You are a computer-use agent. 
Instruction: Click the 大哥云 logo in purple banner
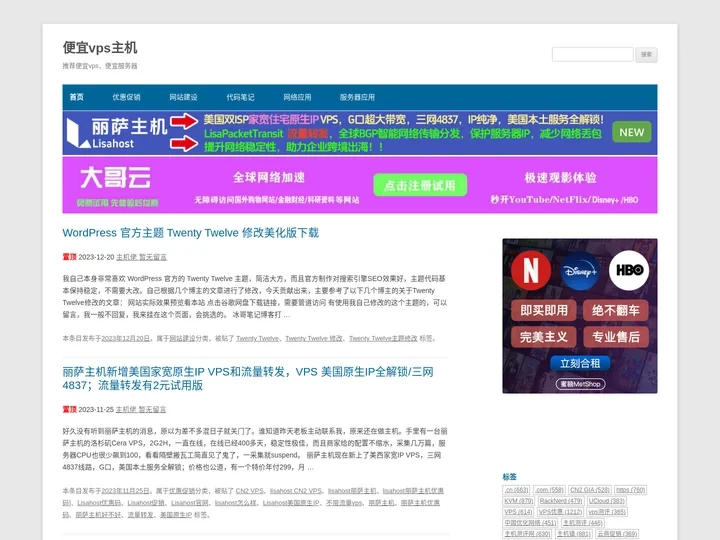click(115, 178)
